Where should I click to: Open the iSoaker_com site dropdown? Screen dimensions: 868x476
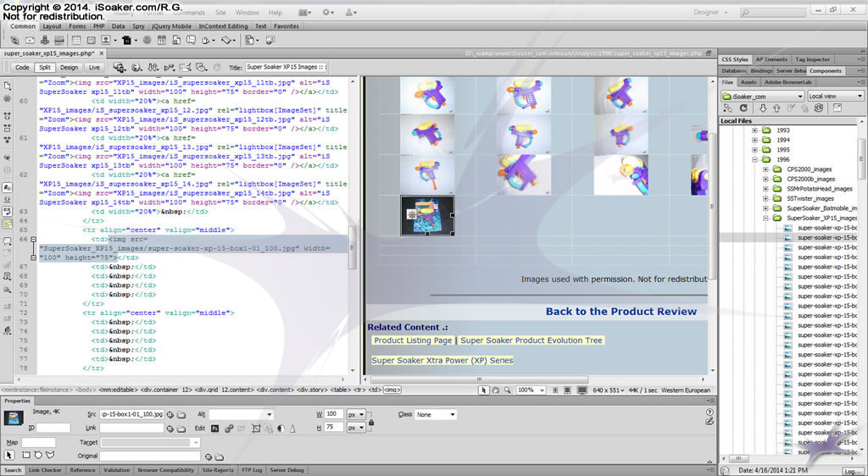pos(762,97)
